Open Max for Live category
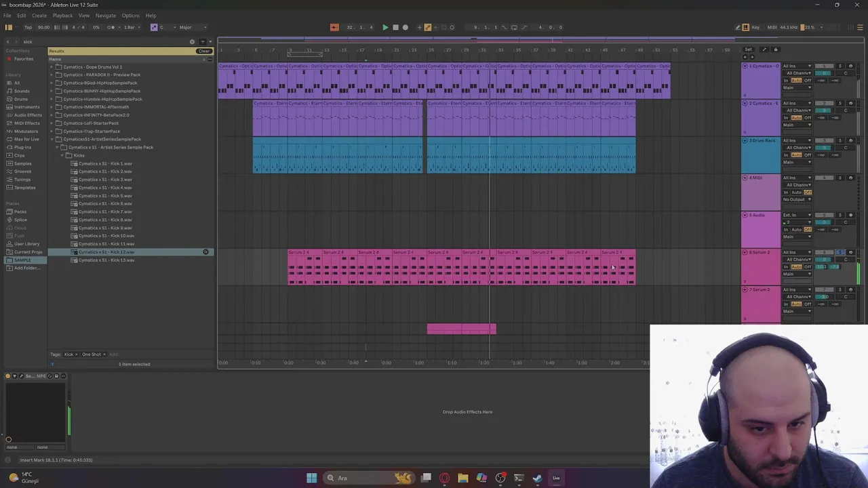 [26, 139]
